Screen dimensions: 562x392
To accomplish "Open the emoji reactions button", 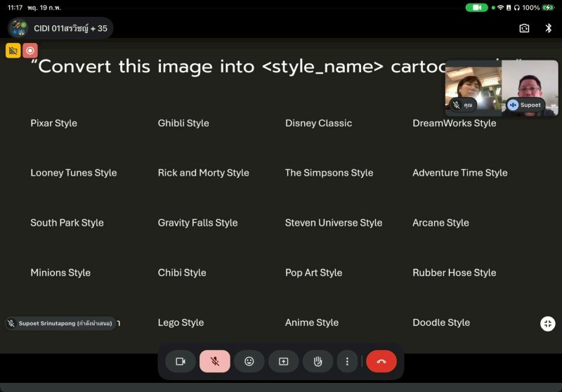I will (x=249, y=361).
